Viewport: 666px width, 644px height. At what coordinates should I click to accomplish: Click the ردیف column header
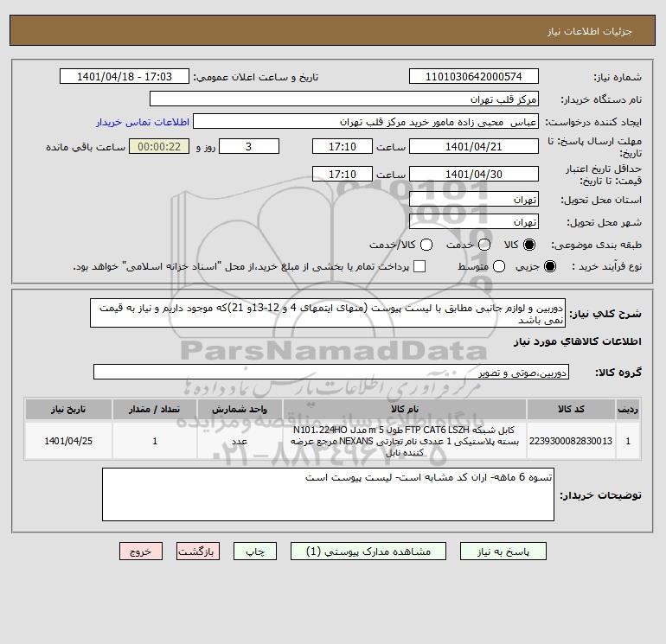[628, 409]
